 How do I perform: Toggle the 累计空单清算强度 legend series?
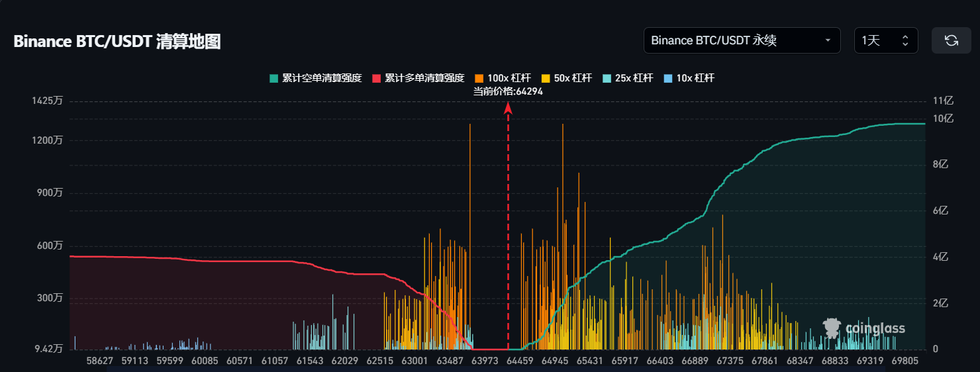tap(315, 78)
